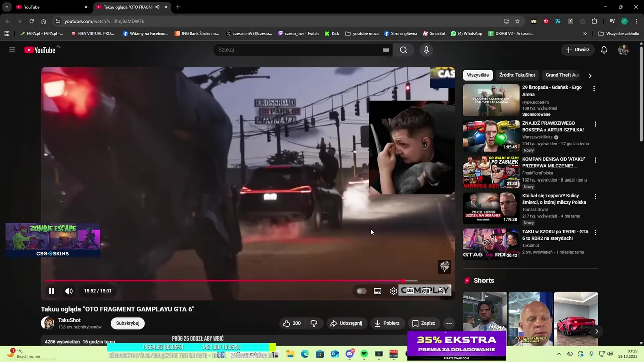Dislike the video
Viewport: 644px width, 362px height.
pyautogui.click(x=314, y=323)
